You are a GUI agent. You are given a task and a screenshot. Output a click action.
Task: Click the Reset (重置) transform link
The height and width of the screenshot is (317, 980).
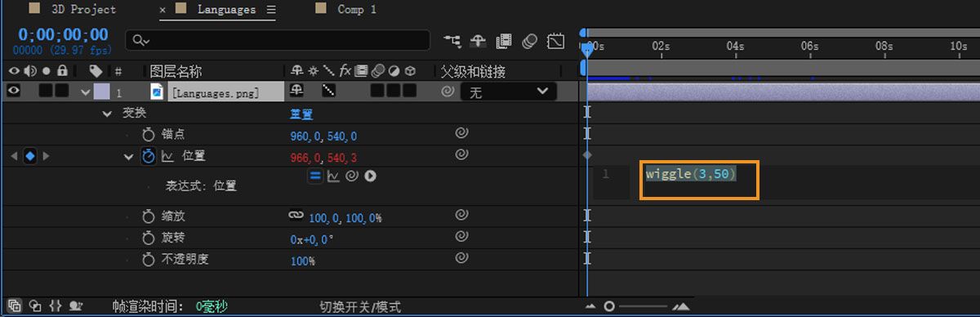[x=301, y=114]
